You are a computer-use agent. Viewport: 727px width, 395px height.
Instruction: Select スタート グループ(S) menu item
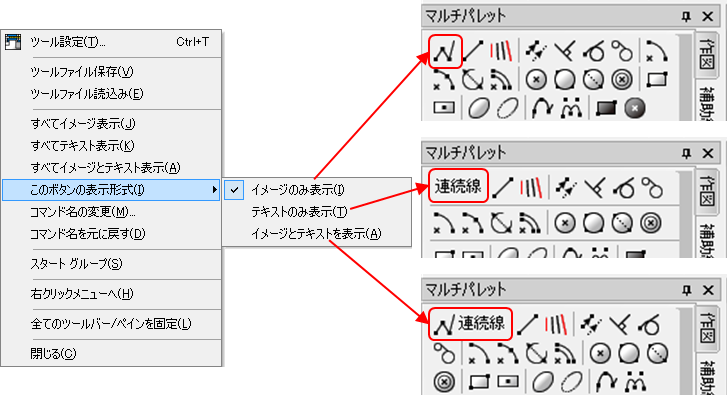click(x=111, y=264)
